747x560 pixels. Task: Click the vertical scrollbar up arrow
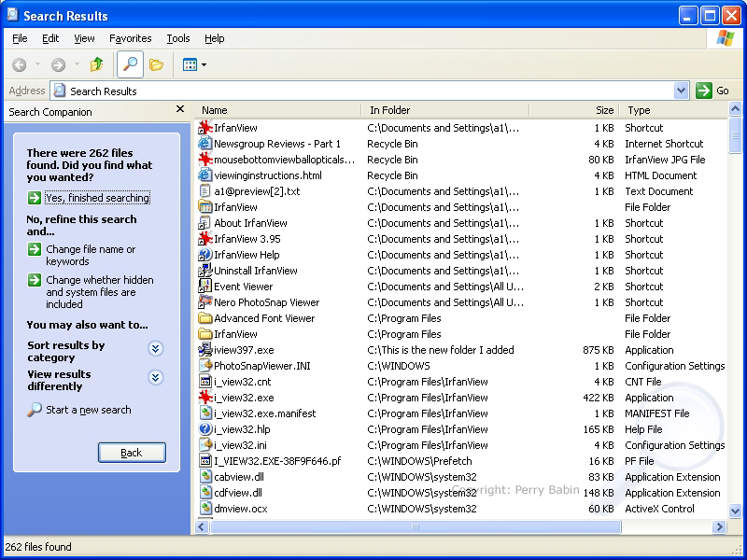click(x=735, y=109)
